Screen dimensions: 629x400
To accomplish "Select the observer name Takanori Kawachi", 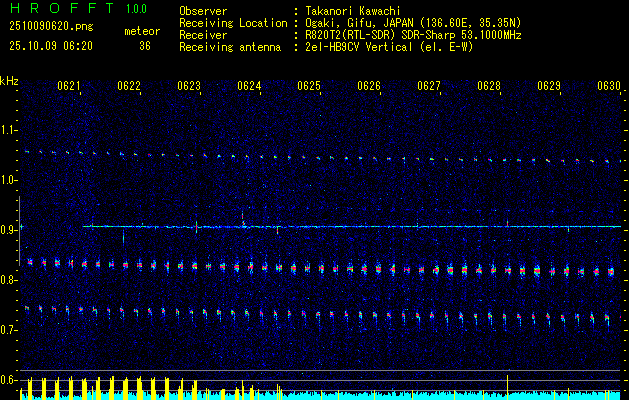I will (x=353, y=11).
